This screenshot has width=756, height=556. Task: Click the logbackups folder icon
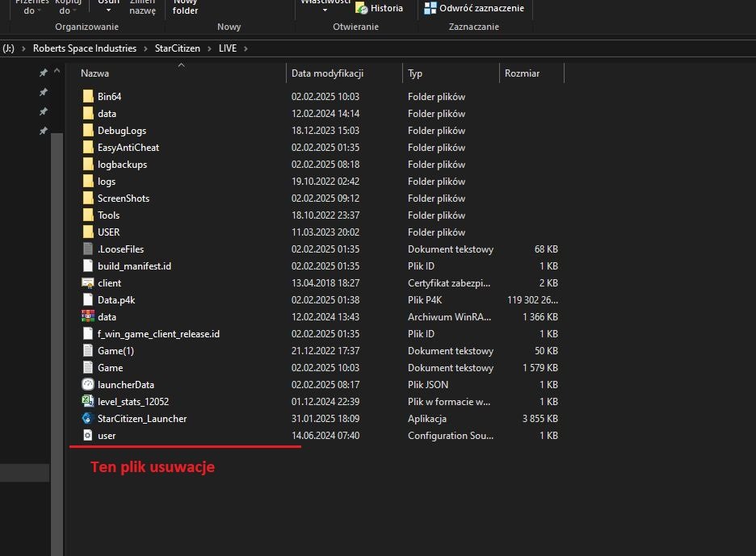88,164
